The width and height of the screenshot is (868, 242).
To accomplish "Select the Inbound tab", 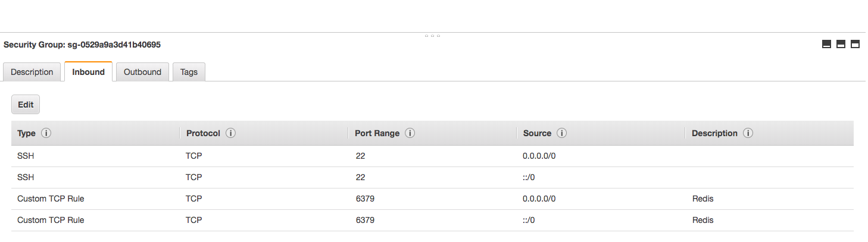I will point(88,72).
